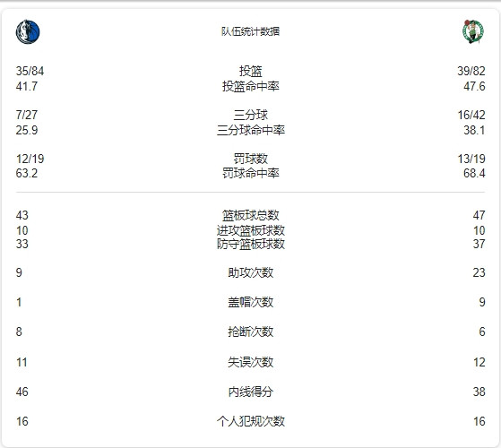Click the 失误次数 label
The height and width of the screenshot is (448, 501).
click(251, 362)
